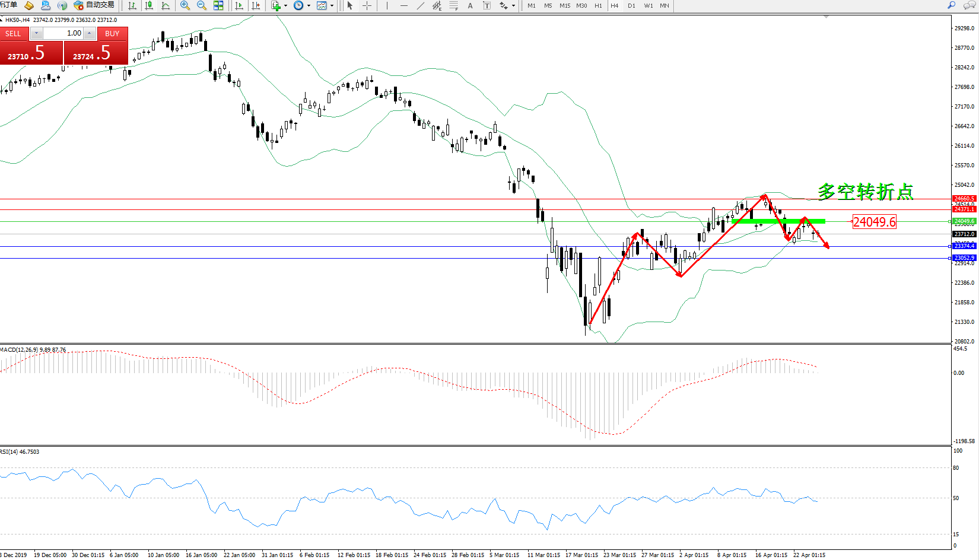Select the Crosshair cursor tool
The height and width of the screenshot is (560, 979).
pos(367,5)
